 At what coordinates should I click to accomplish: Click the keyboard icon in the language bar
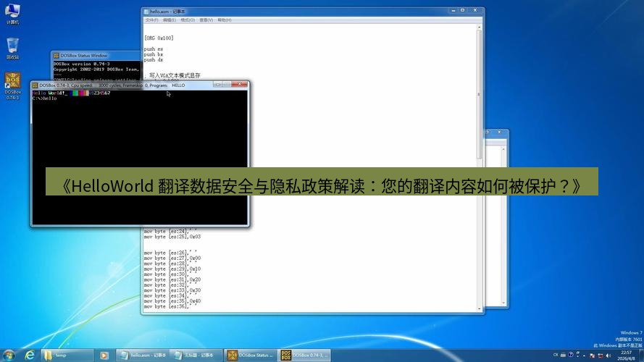click(x=563, y=355)
